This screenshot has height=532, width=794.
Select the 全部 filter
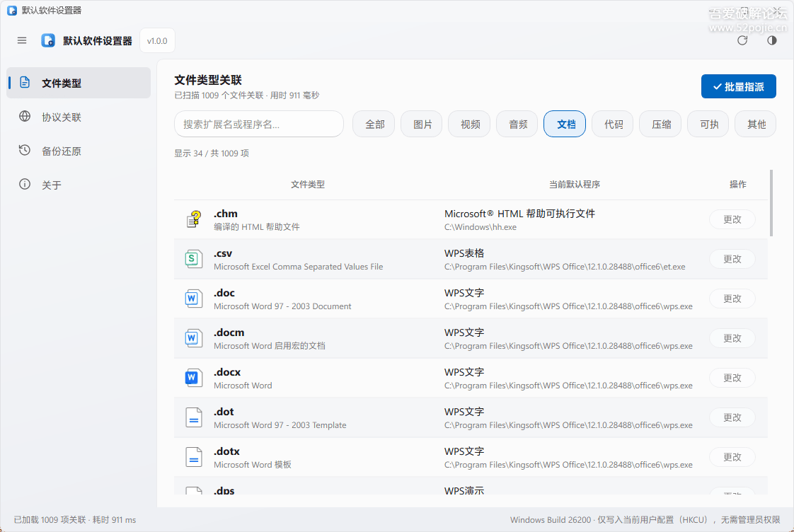[x=375, y=124]
